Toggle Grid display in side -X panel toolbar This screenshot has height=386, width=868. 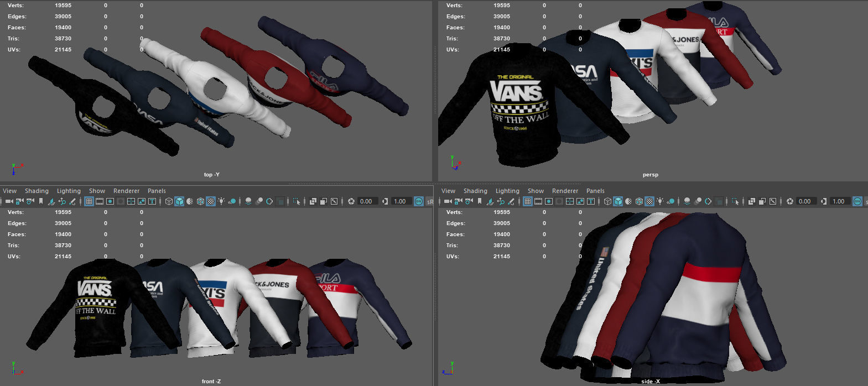pos(528,201)
